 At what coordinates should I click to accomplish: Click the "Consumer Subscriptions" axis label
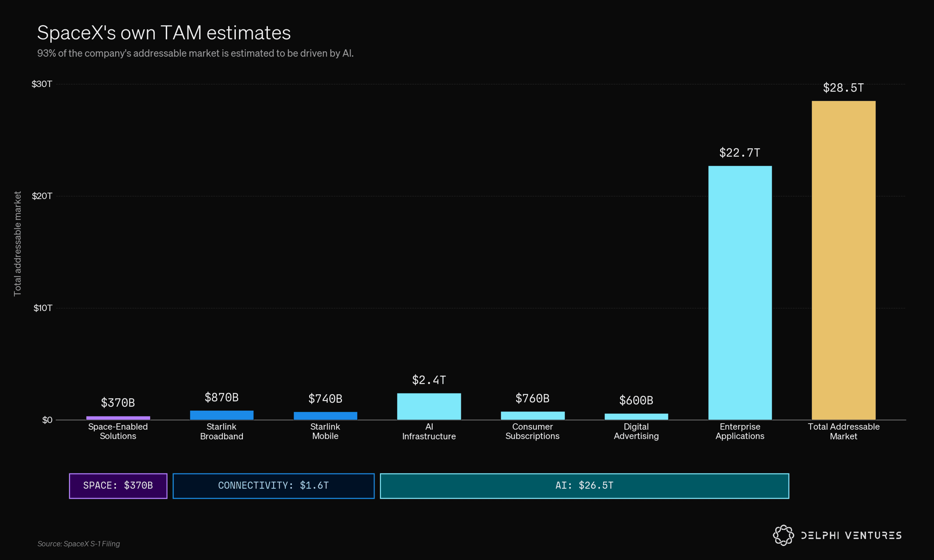[533, 431]
